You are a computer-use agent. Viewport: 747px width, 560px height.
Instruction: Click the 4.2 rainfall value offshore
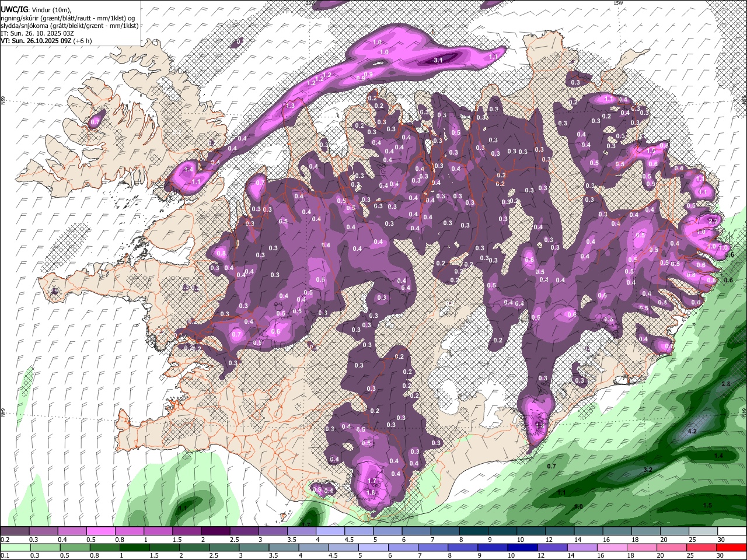pos(692,431)
